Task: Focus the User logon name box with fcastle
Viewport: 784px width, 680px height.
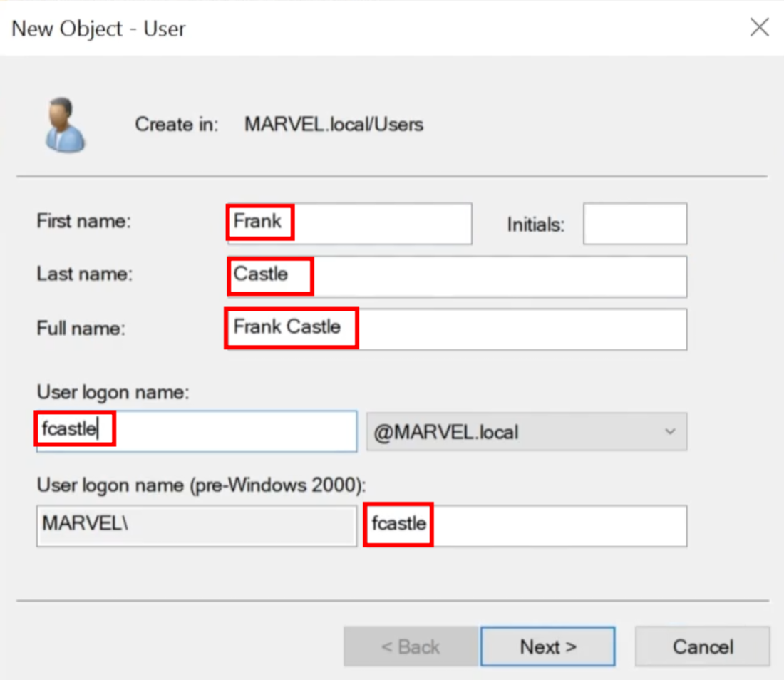Action: pyautogui.click(x=196, y=431)
